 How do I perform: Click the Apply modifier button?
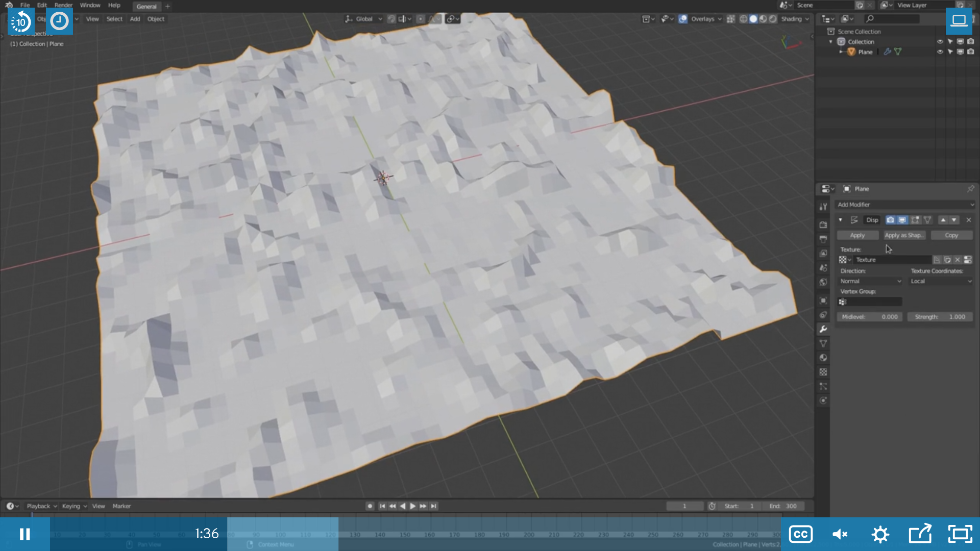pyautogui.click(x=857, y=235)
